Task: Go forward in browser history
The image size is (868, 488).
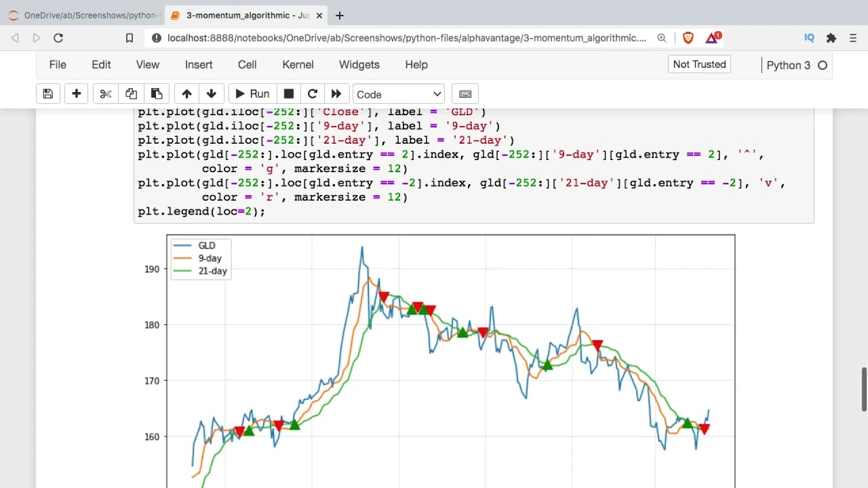Action: (x=37, y=38)
